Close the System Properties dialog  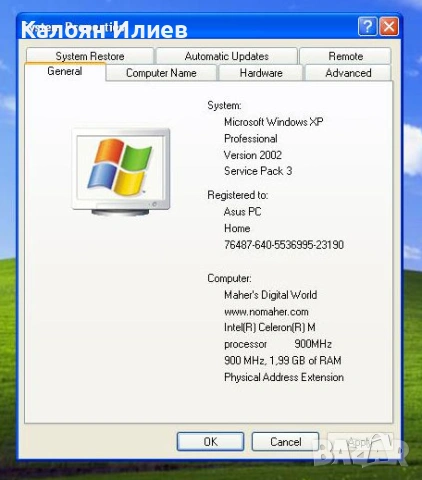(389, 26)
